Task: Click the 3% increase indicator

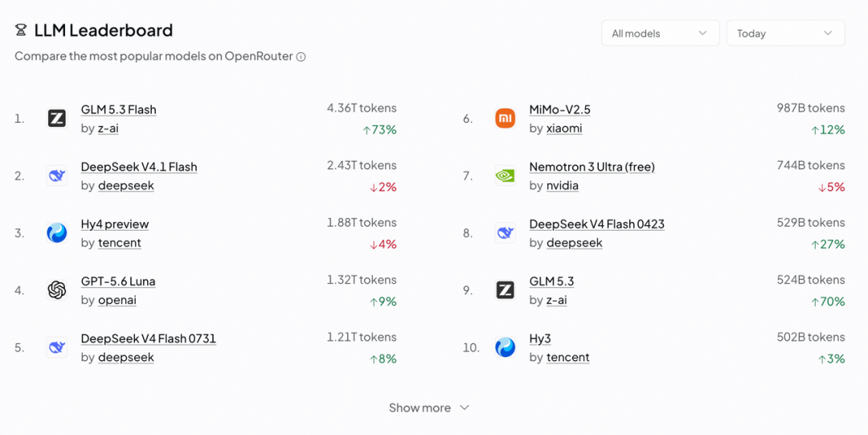Action: pos(832,359)
